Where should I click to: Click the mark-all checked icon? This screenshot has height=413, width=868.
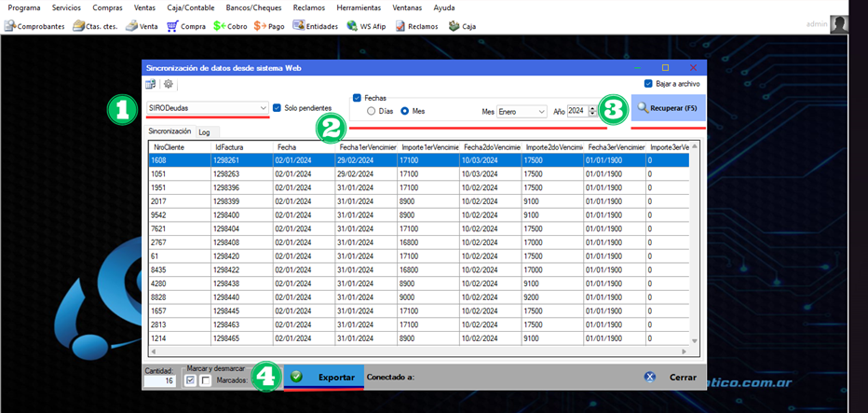pos(191,380)
